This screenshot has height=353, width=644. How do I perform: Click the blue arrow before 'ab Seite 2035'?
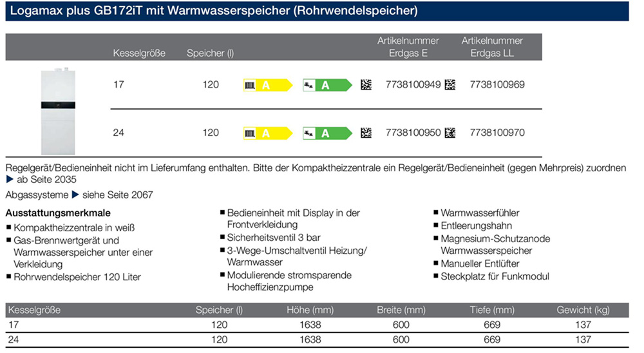(x=10, y=179)
